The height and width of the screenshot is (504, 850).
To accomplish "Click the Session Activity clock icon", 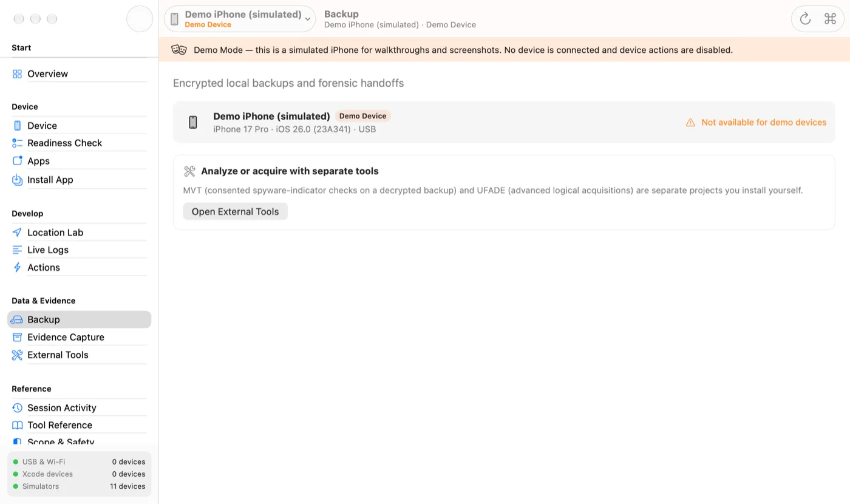I will point(17,408).
